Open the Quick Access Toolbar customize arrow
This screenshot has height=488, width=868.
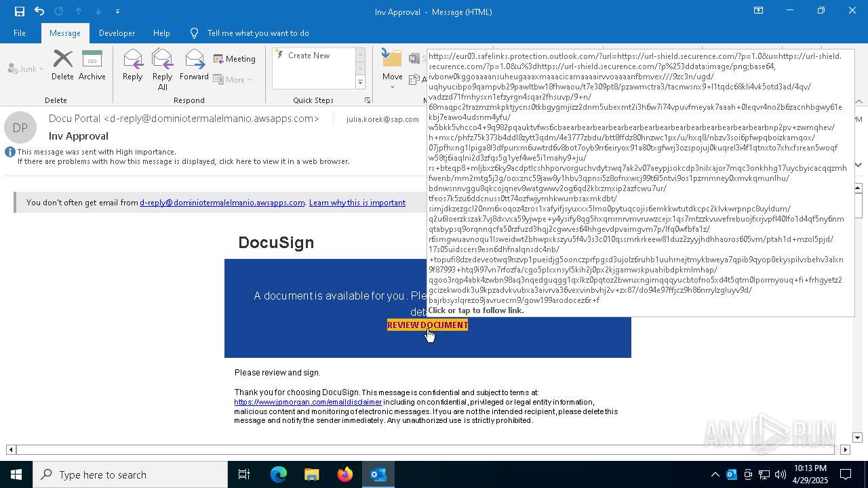[118, 12]
